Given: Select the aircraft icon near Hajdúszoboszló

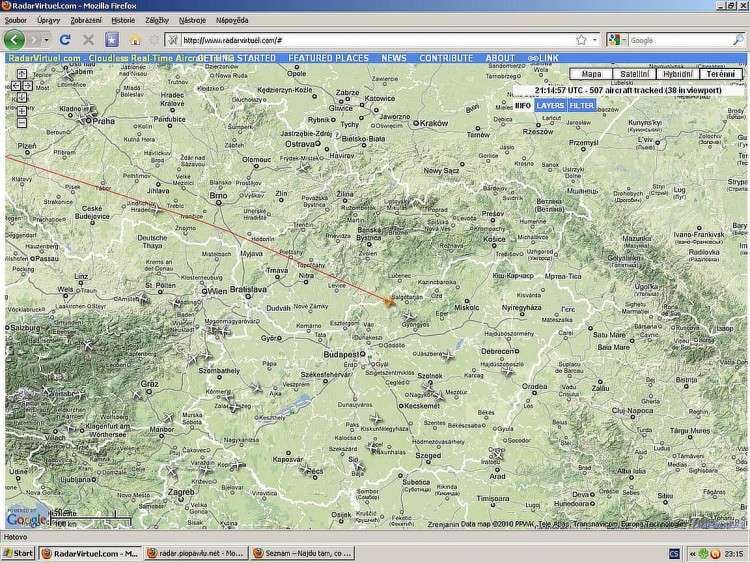Looking at the screenshot, I should (508, 371).
